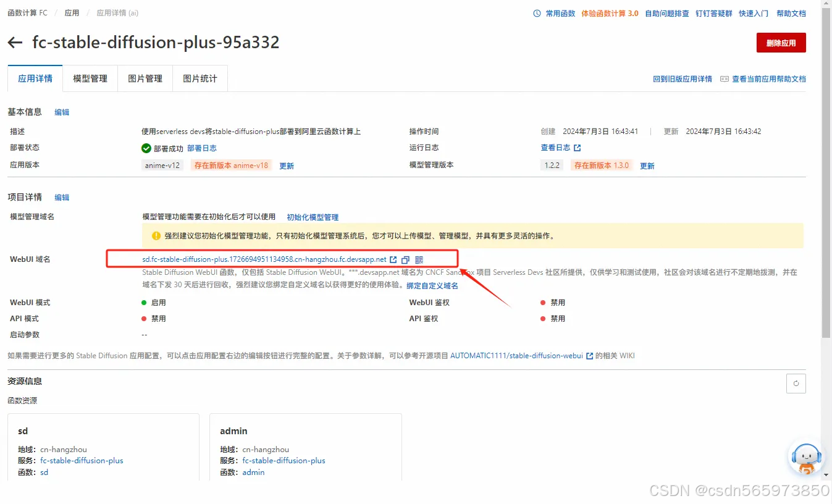
Task: Click 更新 next to version 1.3.0
Action: [647, 166]
